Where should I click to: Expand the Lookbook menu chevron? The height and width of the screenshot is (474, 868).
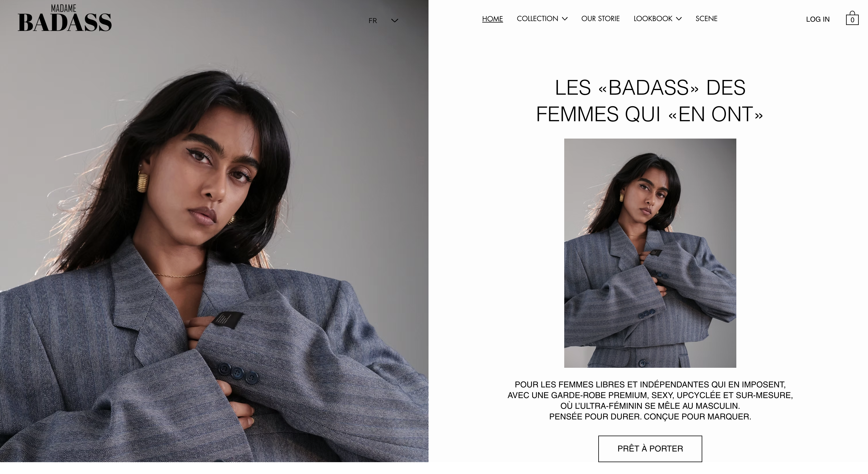pos(679,19)
